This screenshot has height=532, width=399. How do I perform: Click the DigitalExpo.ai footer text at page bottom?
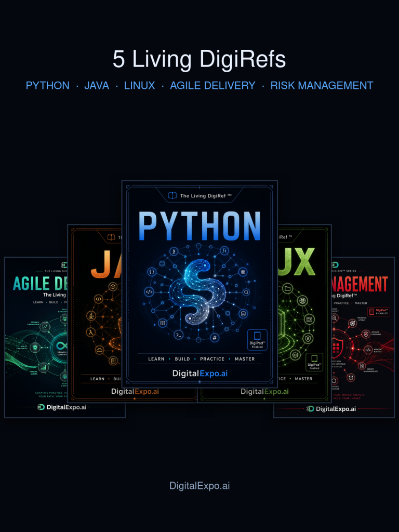[x=199, y=486]
